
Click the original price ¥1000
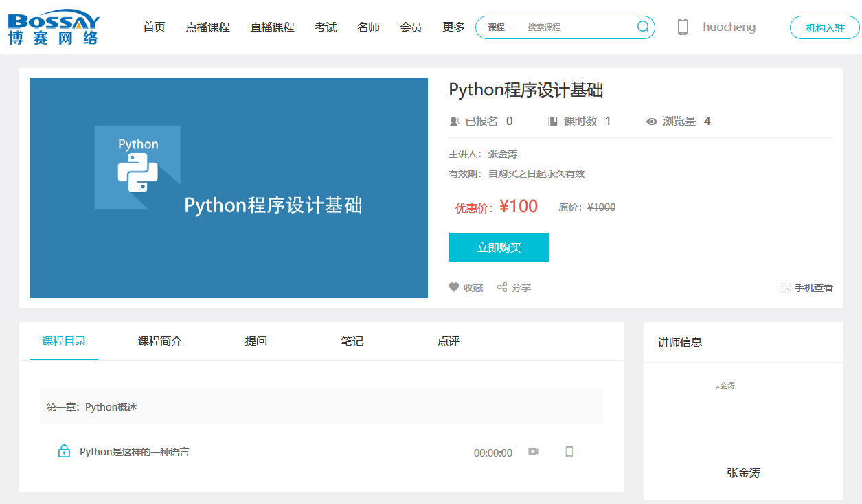(x=602, y=207)
